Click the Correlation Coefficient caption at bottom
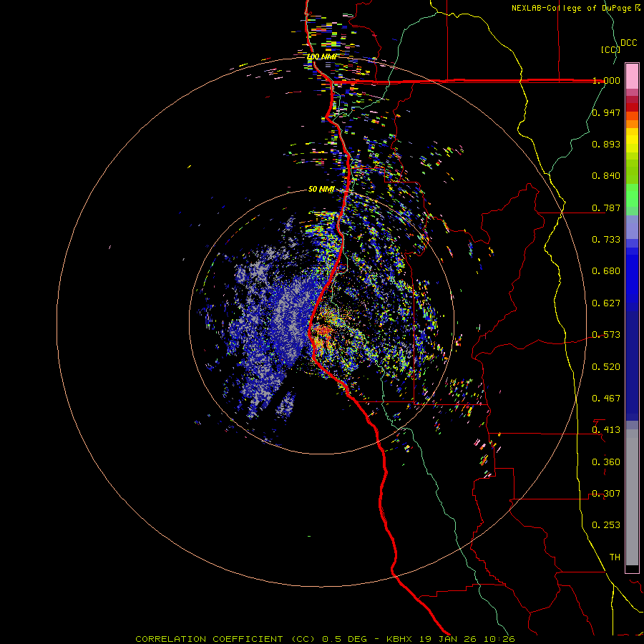Image resolution: width=644 pixels, height=644 pixels. (325, 639)
